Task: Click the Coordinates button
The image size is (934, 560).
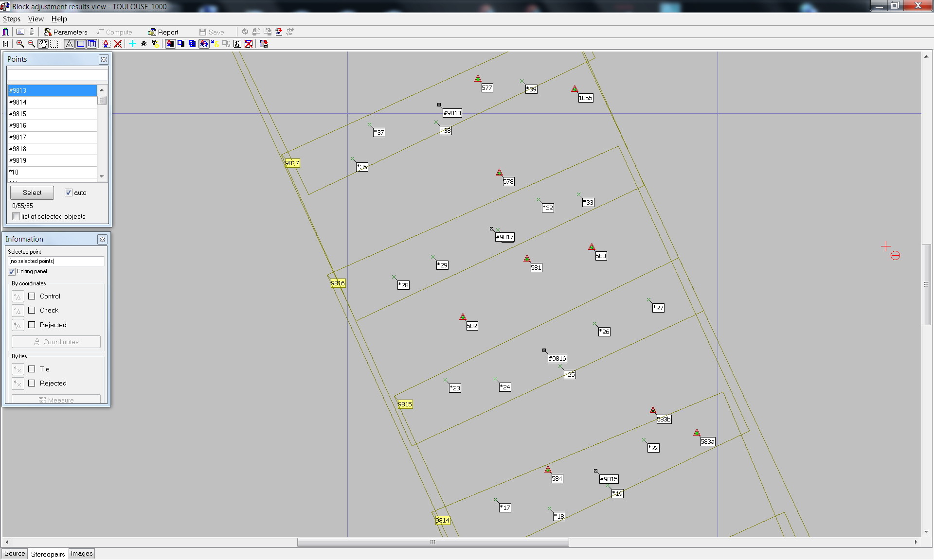Action: point(56,342)
